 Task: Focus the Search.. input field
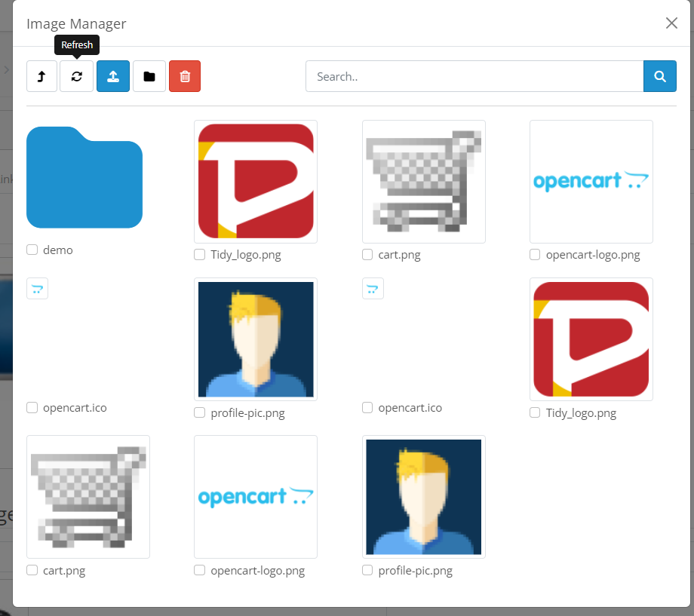(x=474, y=76)
